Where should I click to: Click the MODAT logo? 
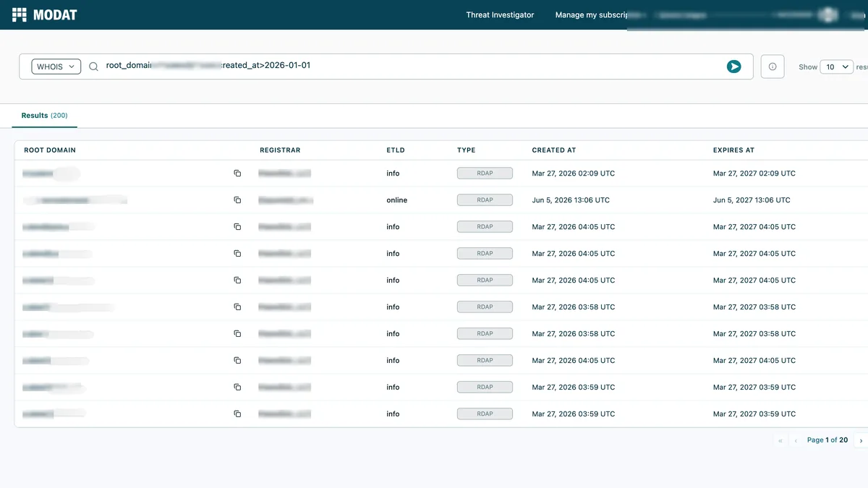tap(45, 14)
